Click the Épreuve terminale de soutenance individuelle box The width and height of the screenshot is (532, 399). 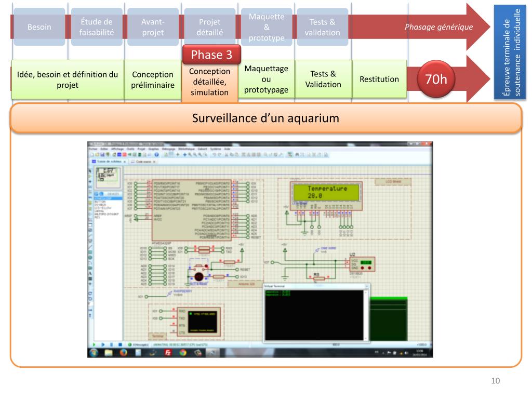510,52
